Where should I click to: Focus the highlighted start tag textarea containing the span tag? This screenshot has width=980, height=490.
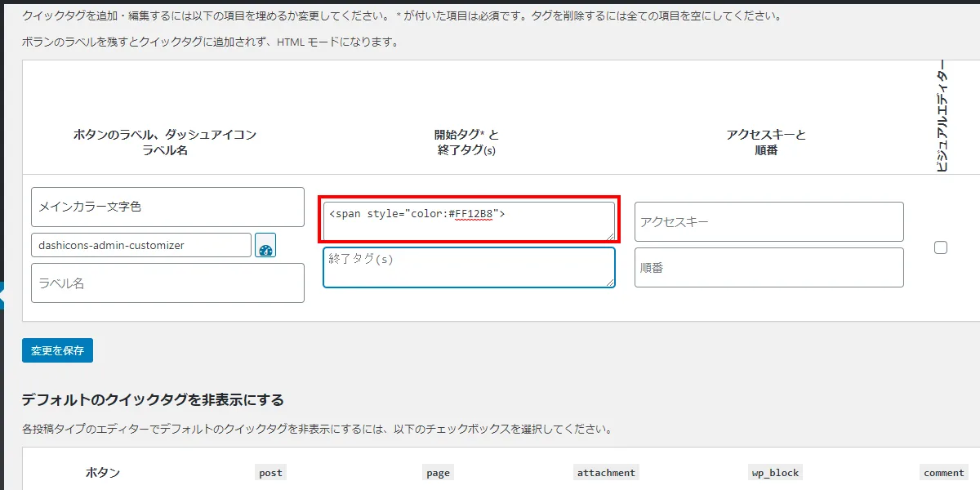(468, 219)
